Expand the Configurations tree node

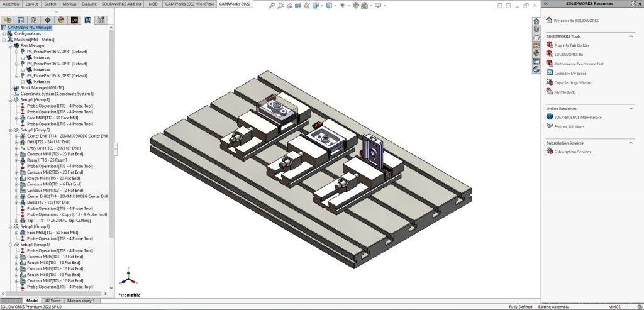pyautogui.click(x=4, y=34)
